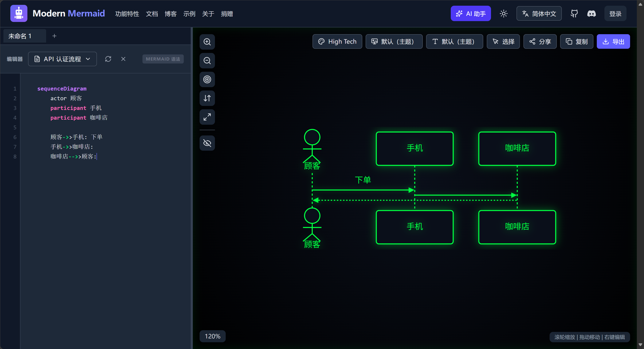Click the bottom 顾客 actor figure
This screenshot has width=644, height=349.
pyautogui.click(x=312, y=228)
